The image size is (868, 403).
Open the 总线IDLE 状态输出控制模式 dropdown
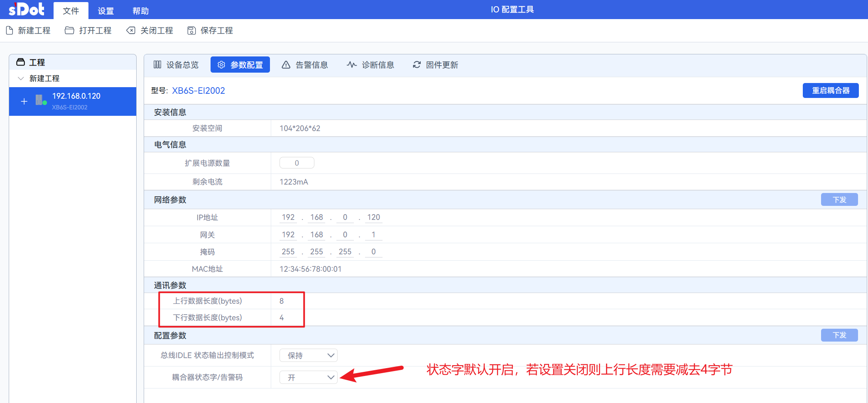click(309, 355)
